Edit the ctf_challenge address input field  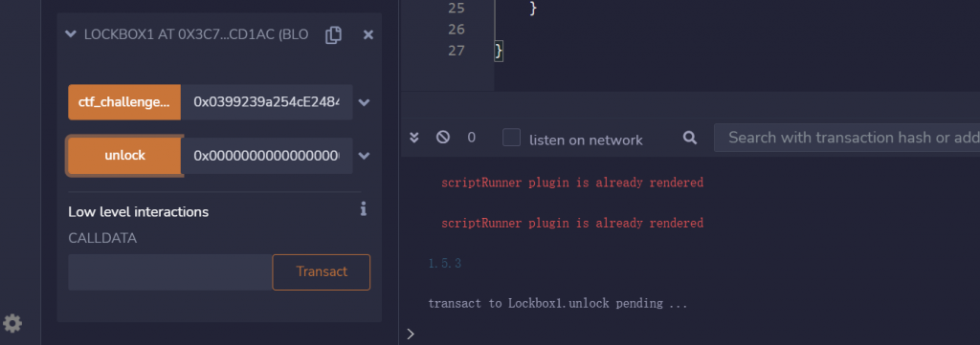[267, 102]
